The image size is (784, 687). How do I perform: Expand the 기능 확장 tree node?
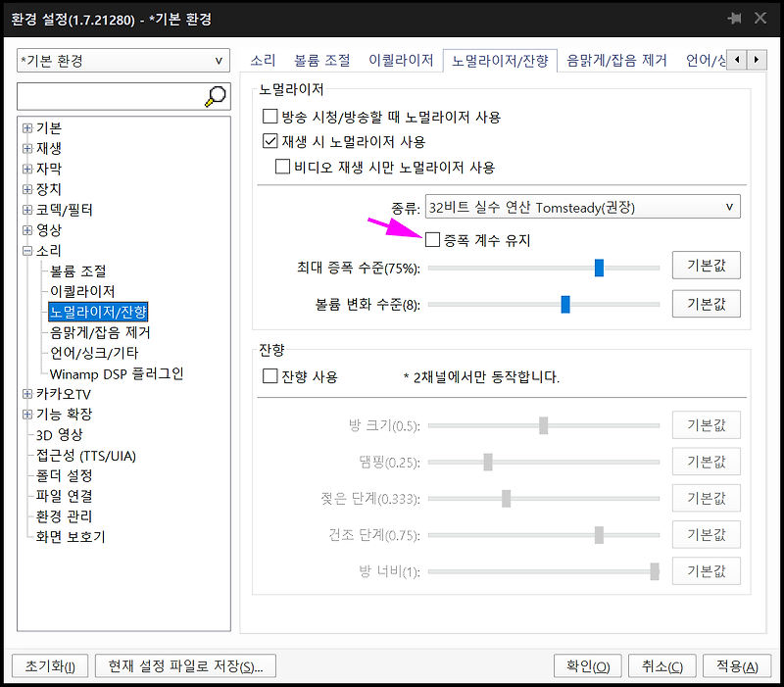pyautogui.click(x=27, y=415)
